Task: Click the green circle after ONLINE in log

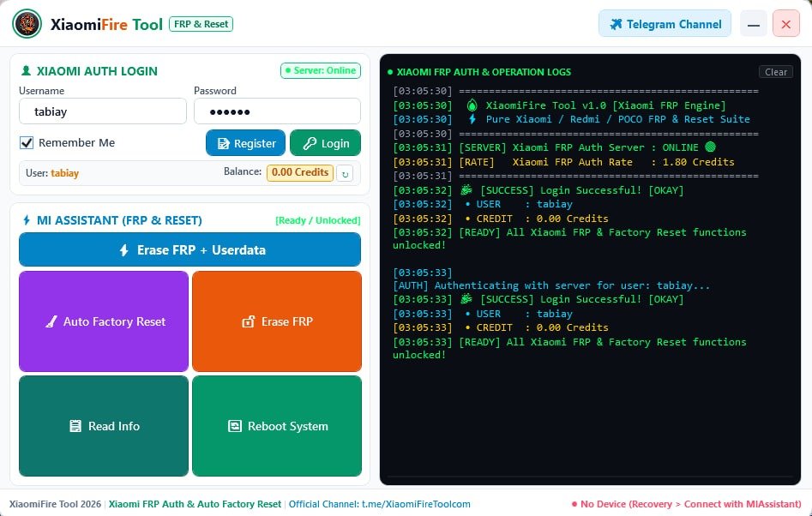Action: coord(710,147)
